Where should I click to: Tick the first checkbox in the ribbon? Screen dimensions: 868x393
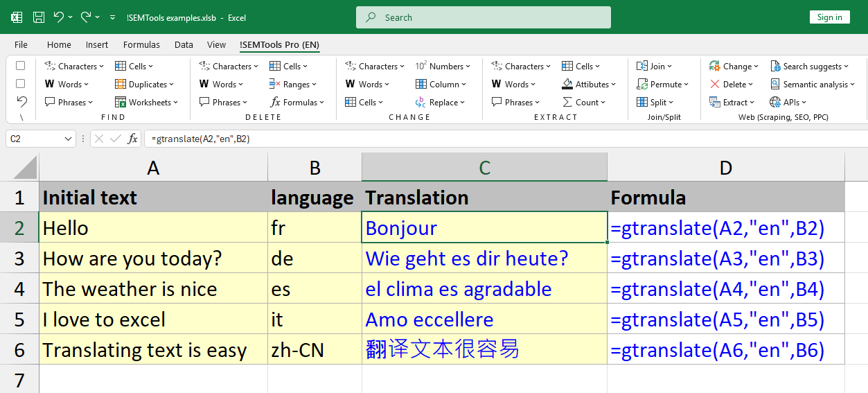(x=21, y=66)
